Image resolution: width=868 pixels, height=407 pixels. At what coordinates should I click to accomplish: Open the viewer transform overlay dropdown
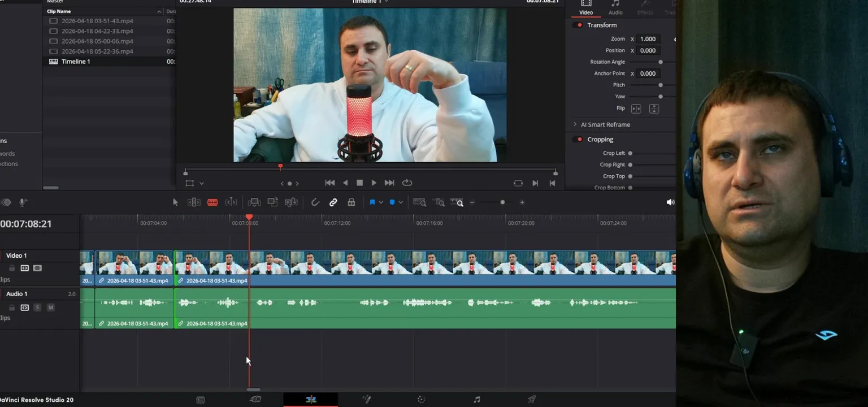pos(201,183)
